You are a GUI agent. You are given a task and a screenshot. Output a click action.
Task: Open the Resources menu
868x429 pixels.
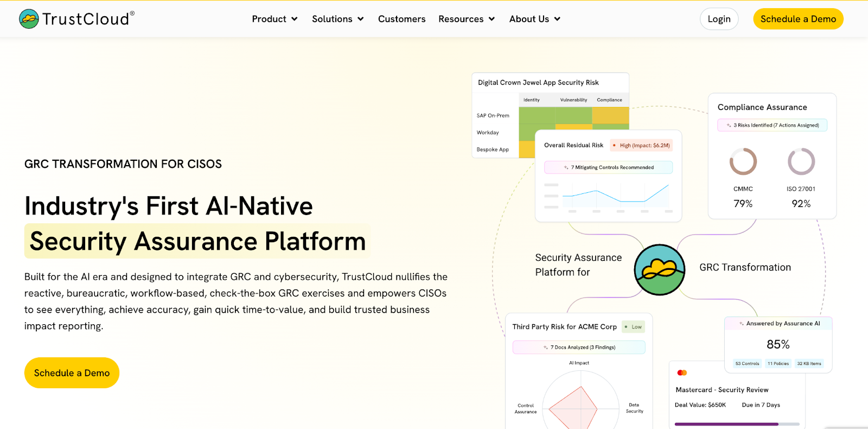[x=467, y=19]
